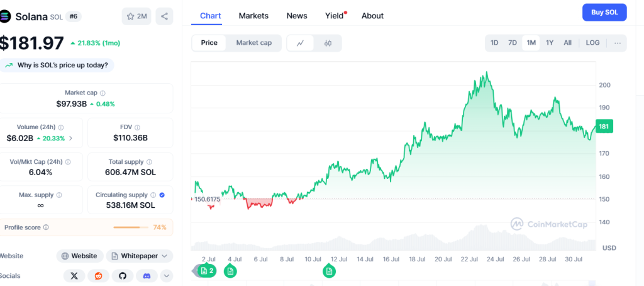Open the chart more options ellipsis
Viewport: 644px width, 286px height.
[x=618, y=43]
